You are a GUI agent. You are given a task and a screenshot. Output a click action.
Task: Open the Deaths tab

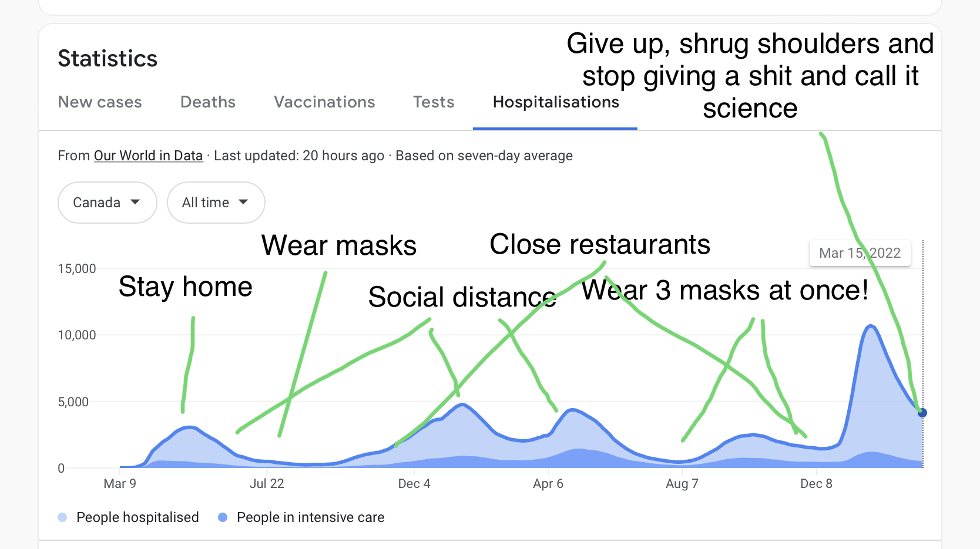pos(208,102)
